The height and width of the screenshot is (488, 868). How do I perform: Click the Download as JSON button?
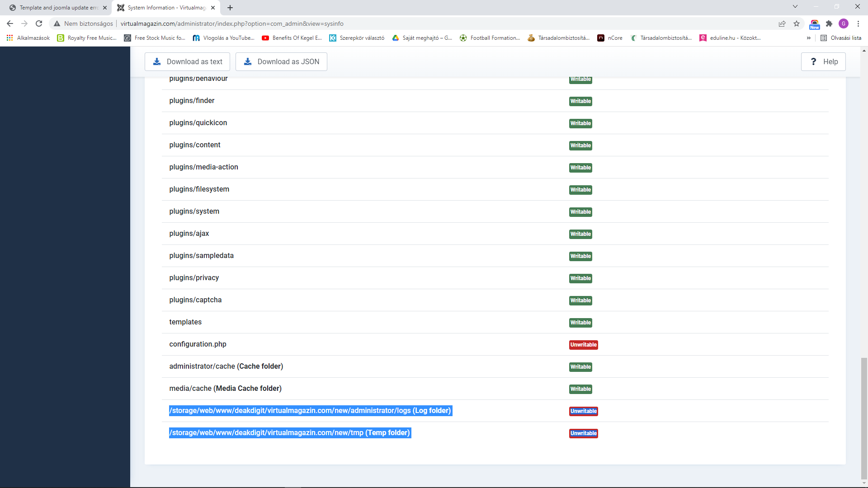point(281,62)
